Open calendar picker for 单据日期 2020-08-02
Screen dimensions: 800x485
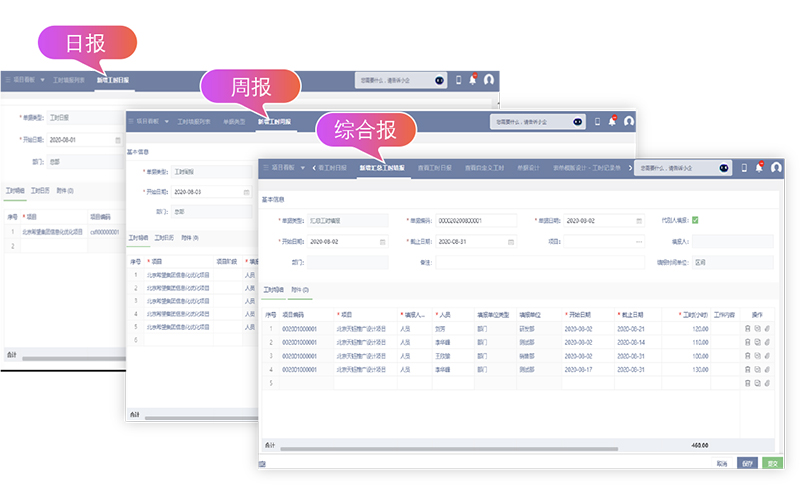pos(639,221)
